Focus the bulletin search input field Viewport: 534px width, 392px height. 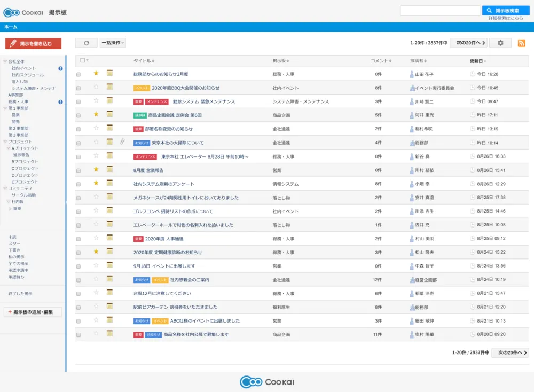click(440, 11)
